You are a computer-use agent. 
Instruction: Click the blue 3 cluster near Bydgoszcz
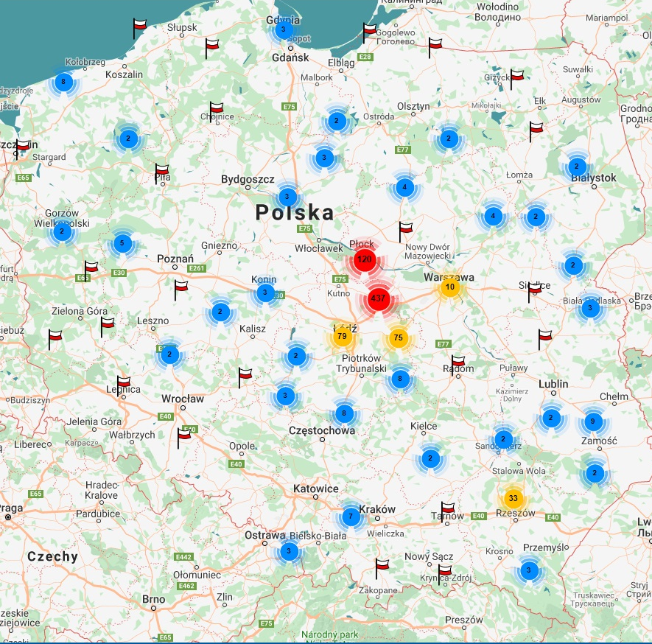287,197
